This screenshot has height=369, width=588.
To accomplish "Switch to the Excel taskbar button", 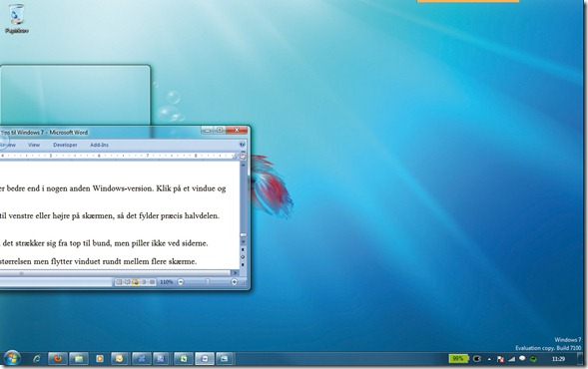I will click(184, 359).
